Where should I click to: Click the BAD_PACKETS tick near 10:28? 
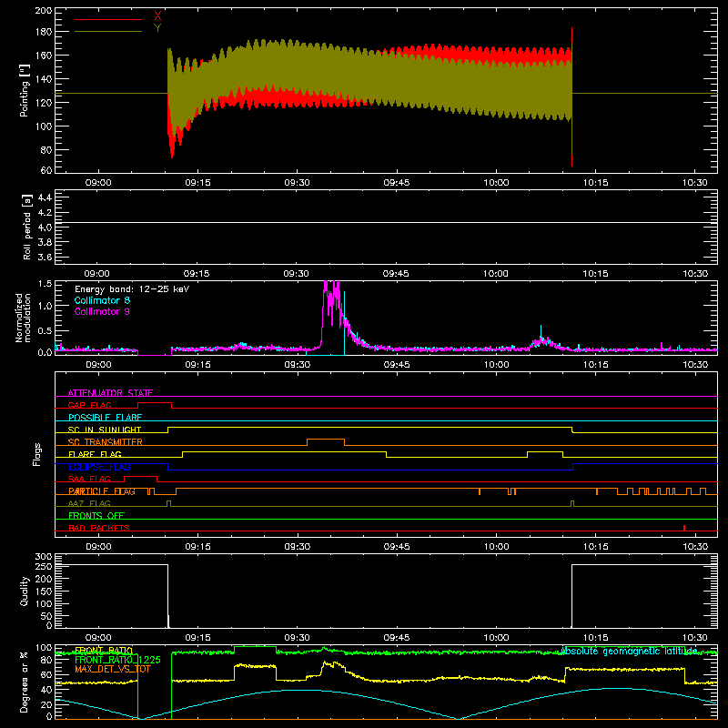click(684, 528)
